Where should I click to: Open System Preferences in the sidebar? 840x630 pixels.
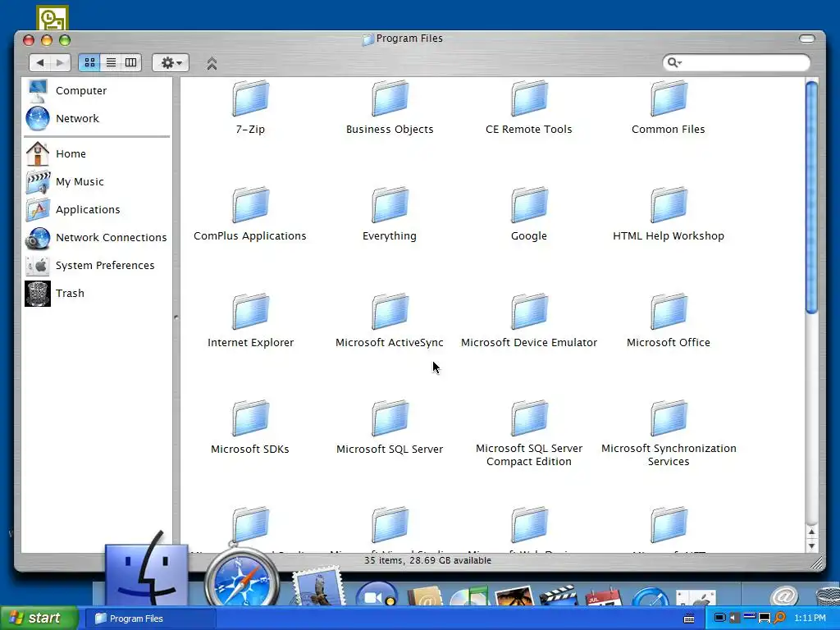pos(90,265)
